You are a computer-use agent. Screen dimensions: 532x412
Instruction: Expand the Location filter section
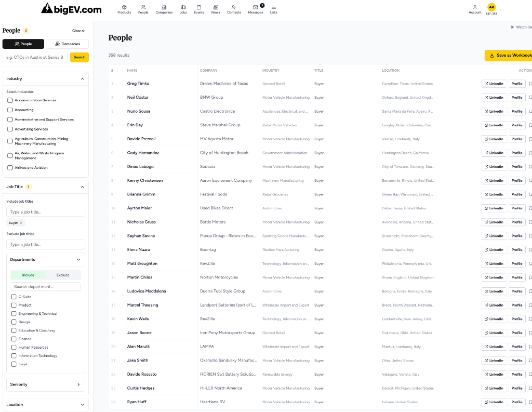pyautogui.click(x=83, y=405)
